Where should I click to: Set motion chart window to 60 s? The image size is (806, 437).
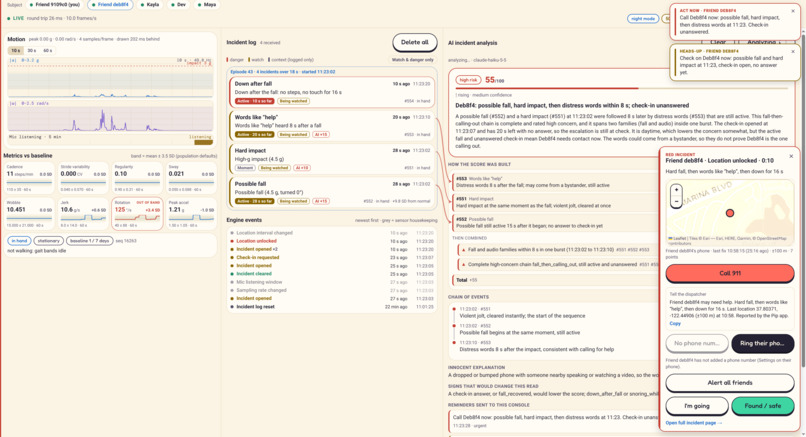click(47, 50)
